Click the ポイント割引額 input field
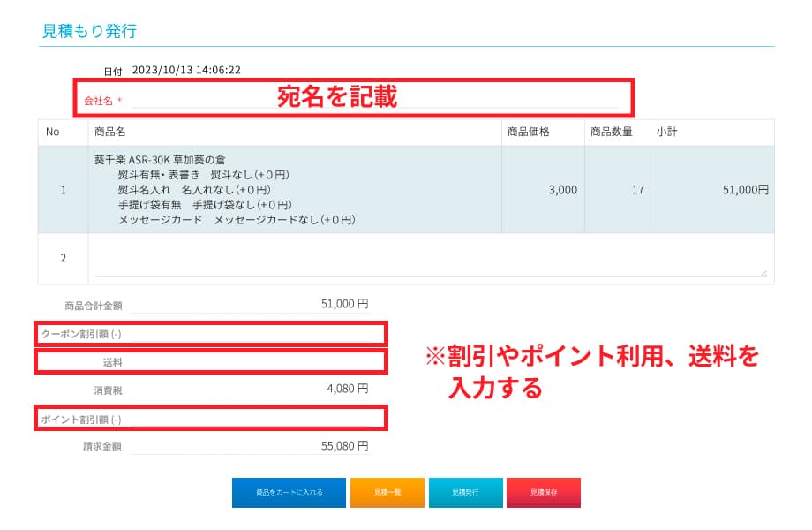 pyautogui.click(x=250, y=419)
